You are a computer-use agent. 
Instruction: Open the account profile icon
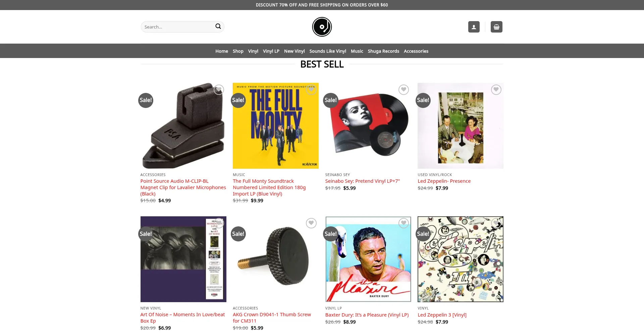point(474,27)
